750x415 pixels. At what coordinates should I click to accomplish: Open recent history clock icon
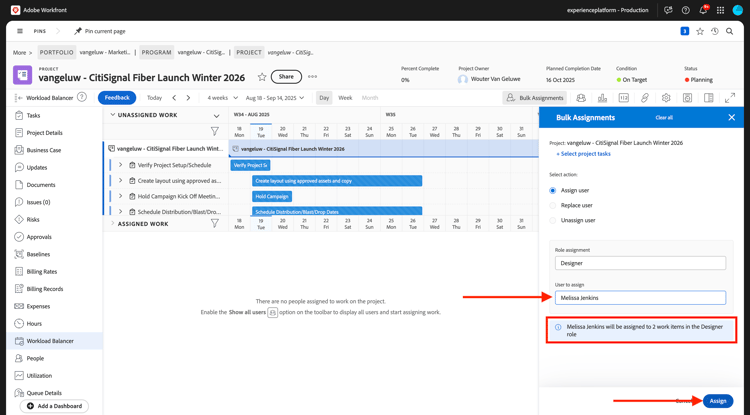click(715, 31)
